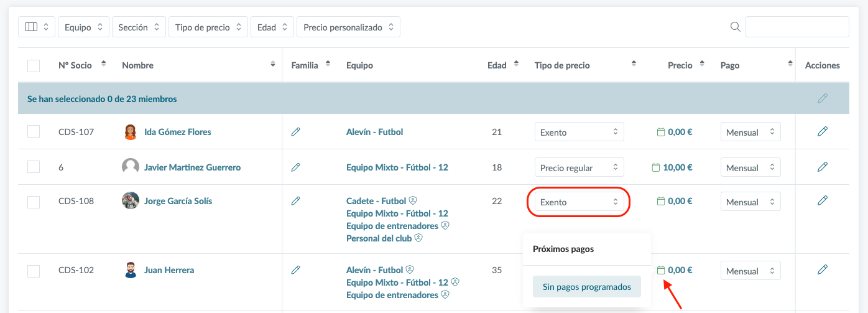Image resolution: width=868 pixels, height=313 pixels.
Task: Toggle the select-all checkbox in header
Action: (34, 65)
